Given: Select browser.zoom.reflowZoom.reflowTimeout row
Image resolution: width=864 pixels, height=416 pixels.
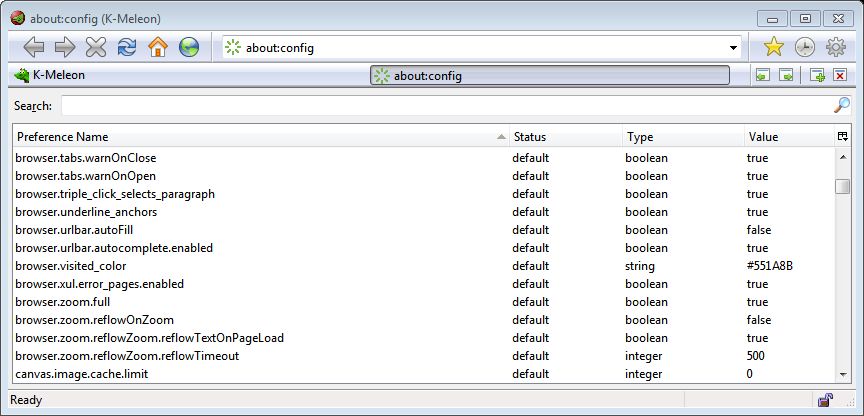Looking at the screenshot, I should click(424, 356).
